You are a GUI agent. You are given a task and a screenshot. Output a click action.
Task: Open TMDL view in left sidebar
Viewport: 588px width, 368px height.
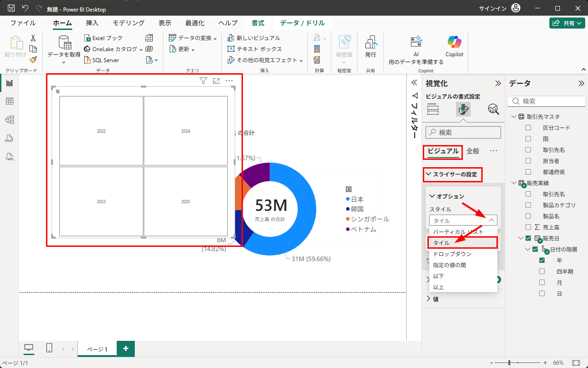[9, 157]
